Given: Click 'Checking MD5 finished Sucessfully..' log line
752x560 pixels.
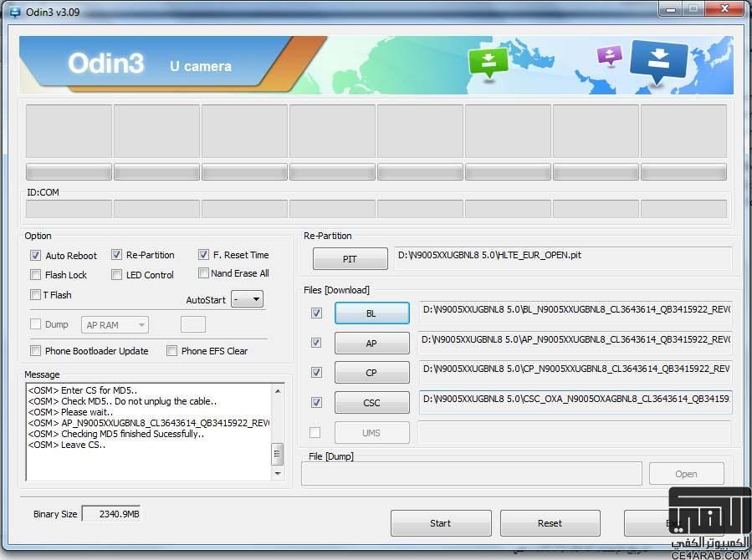Looking at the screenshot, I should coord(116,434).
